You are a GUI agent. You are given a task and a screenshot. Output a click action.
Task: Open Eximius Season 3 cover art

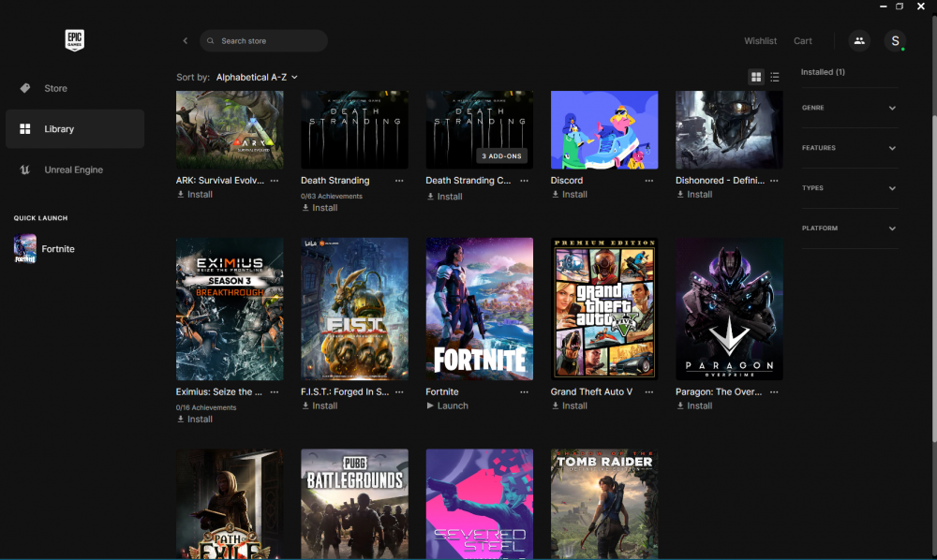(230, 309)
